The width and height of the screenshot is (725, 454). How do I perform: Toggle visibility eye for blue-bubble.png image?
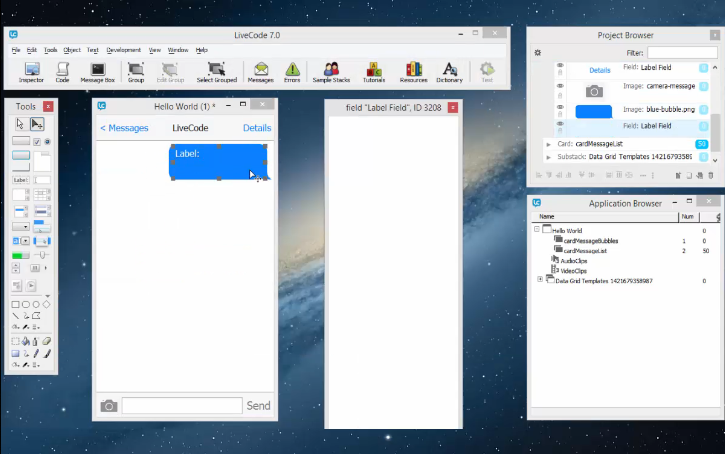point(559,107)
